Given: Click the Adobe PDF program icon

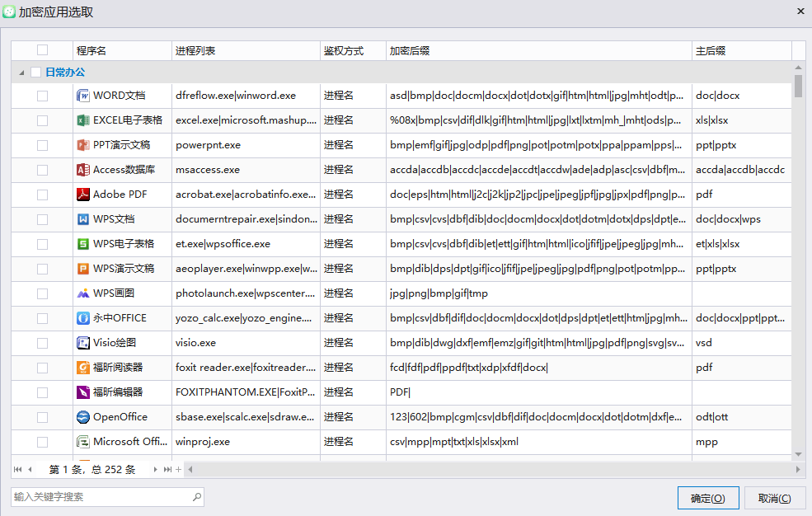Looking at the screenshot, I should click(x=83, y=195).
